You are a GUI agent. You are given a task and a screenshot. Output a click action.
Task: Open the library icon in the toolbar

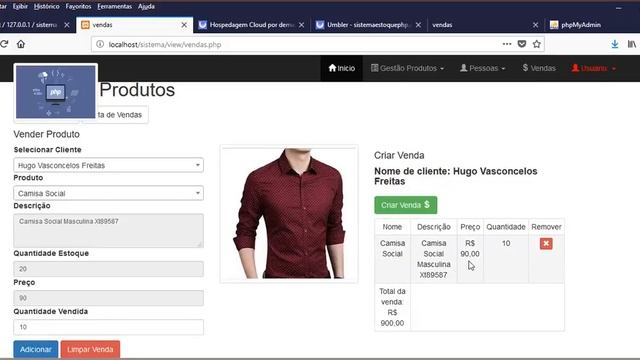point(632,44)
